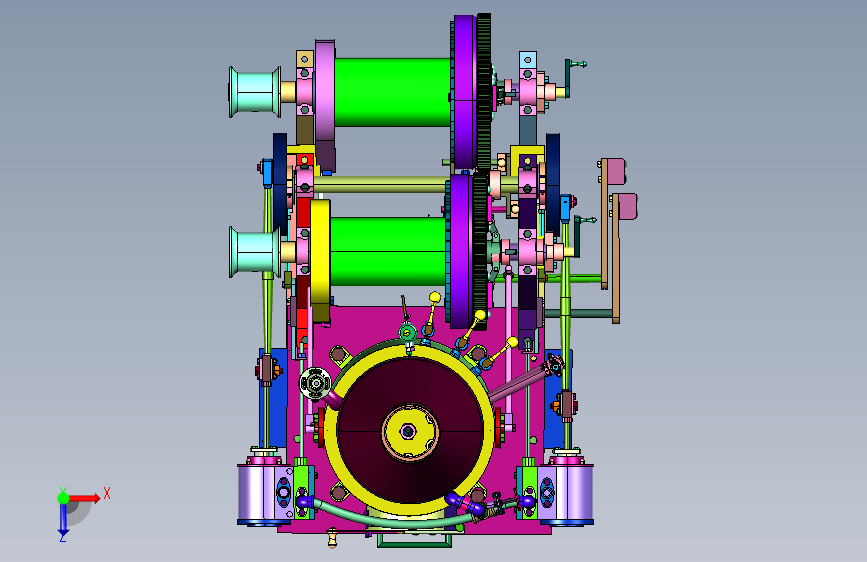
Task: Select the dark green crank handle at top right
Action: [568, 77]
